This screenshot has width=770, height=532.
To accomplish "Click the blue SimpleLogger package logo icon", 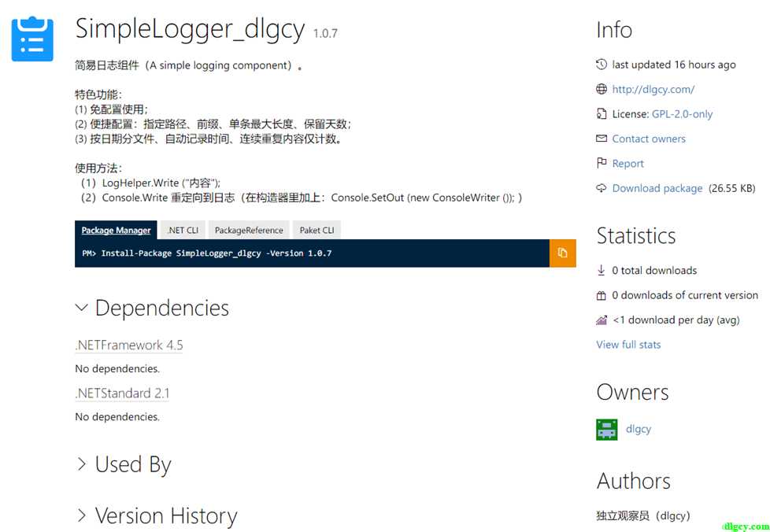I will click(x=32, y=39).
